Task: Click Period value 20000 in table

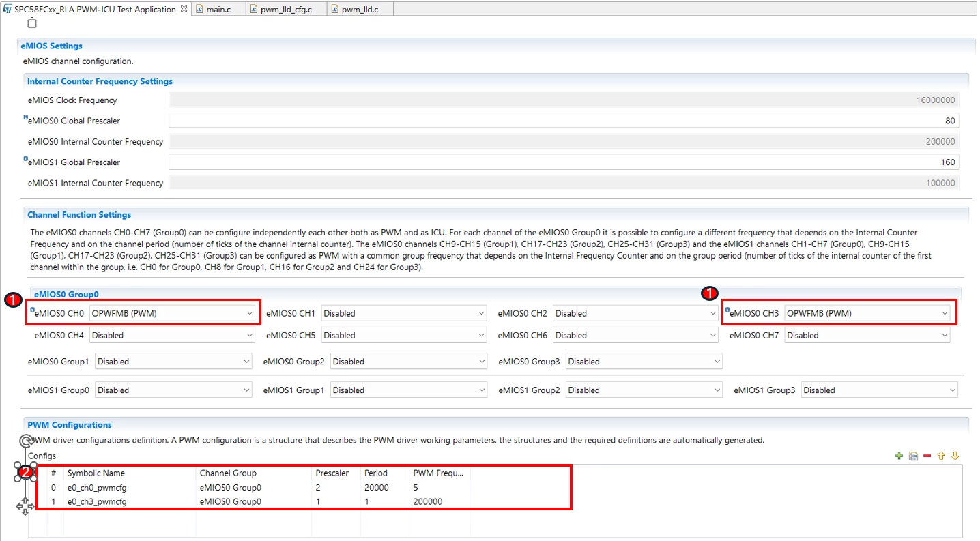Action: 377,488
